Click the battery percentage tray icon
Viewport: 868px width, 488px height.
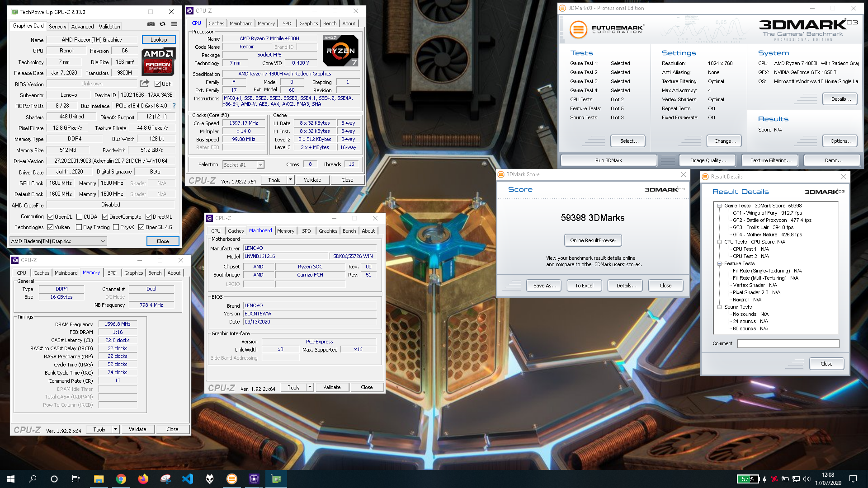tap(748, 479)
